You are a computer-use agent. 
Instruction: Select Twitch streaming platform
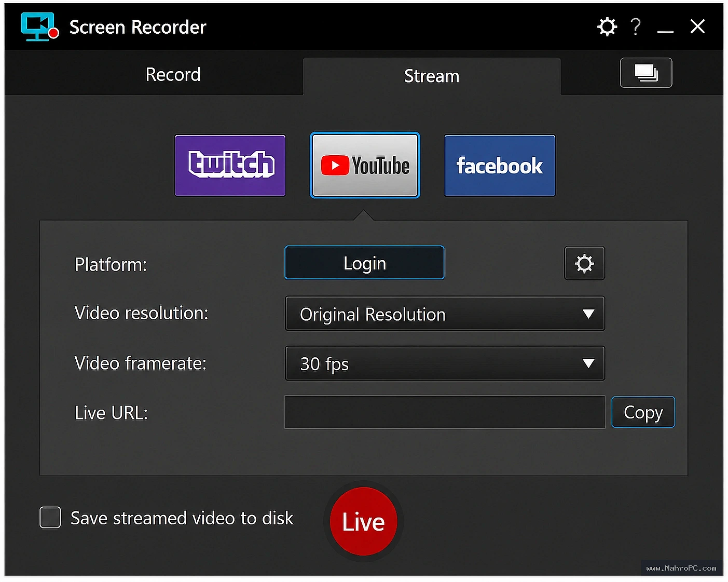(x=230, y=165)
